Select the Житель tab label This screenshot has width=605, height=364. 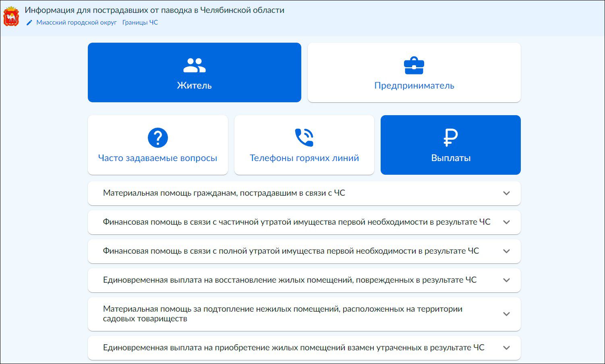(x=195, y=85)
